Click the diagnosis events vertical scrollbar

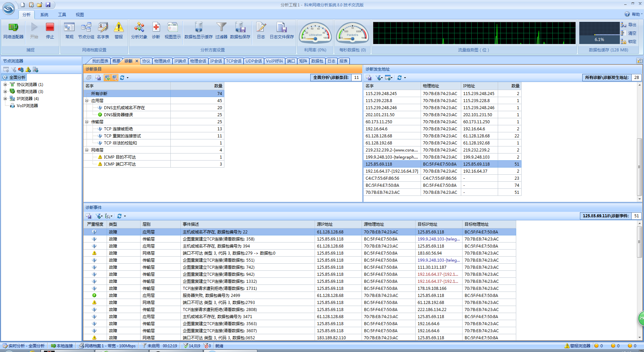pos(639,242)
